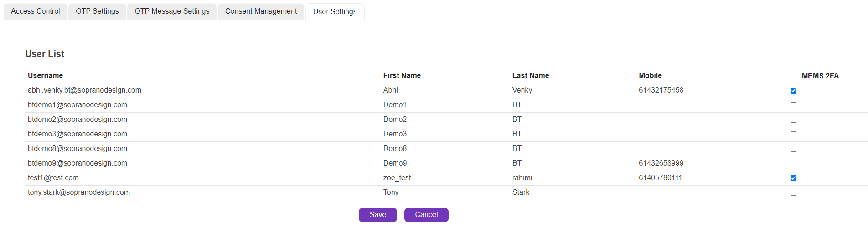The width and height of the screenshot is (868, 239).
Task: Enable MEMS 2FA for btdemo1 user
Action: (x=793, y=105)
